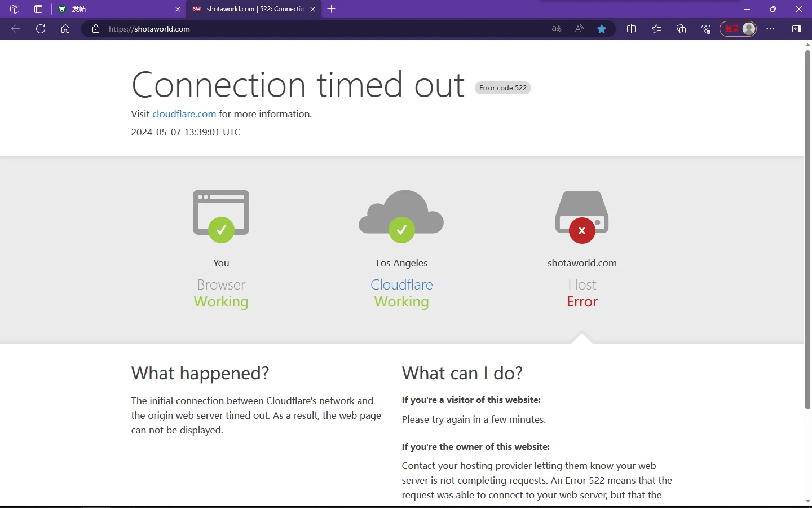Open Settings and more menu
The width and height of the screenshot is (812, 508).
770,29
